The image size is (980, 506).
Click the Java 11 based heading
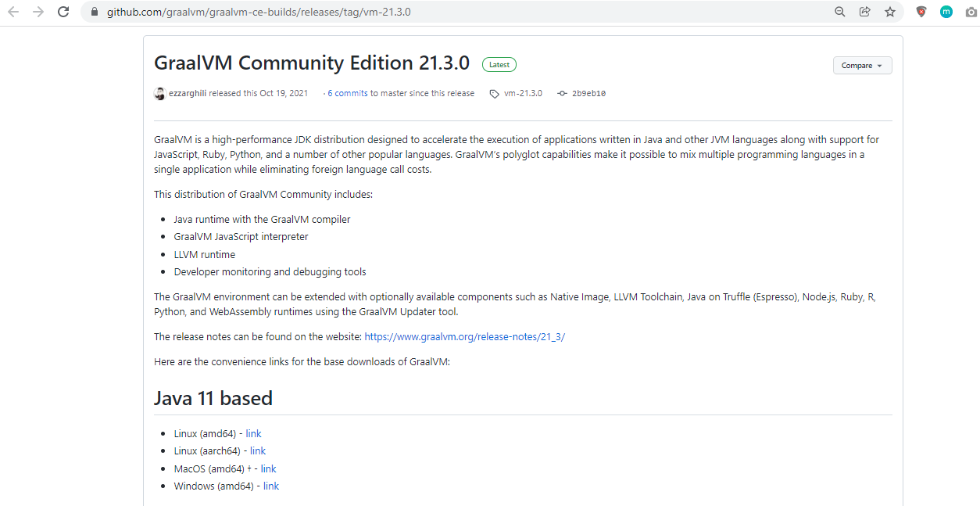213,398
